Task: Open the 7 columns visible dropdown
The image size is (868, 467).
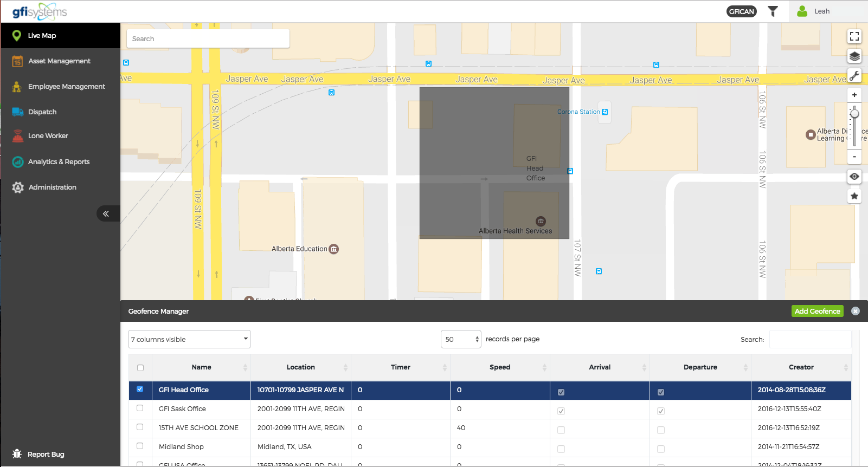Action: click(x=189, y=339)
